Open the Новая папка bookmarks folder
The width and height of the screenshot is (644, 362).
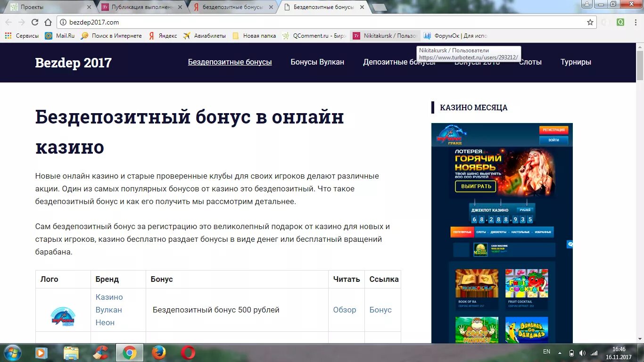coord(254,35)
